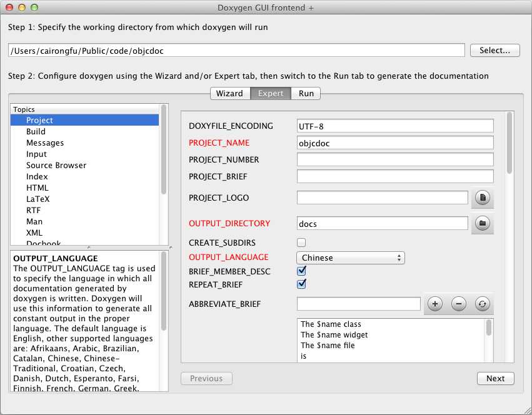Click the DOXYFILE_ENCODING UTF-8 field
The image size is (532, 415).
395,126
